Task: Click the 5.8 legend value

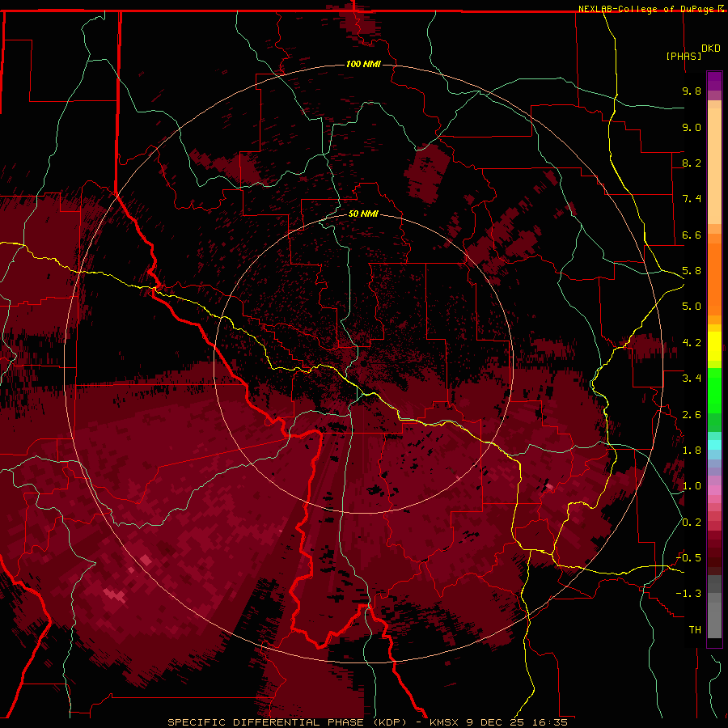Action: pos(692,271)
